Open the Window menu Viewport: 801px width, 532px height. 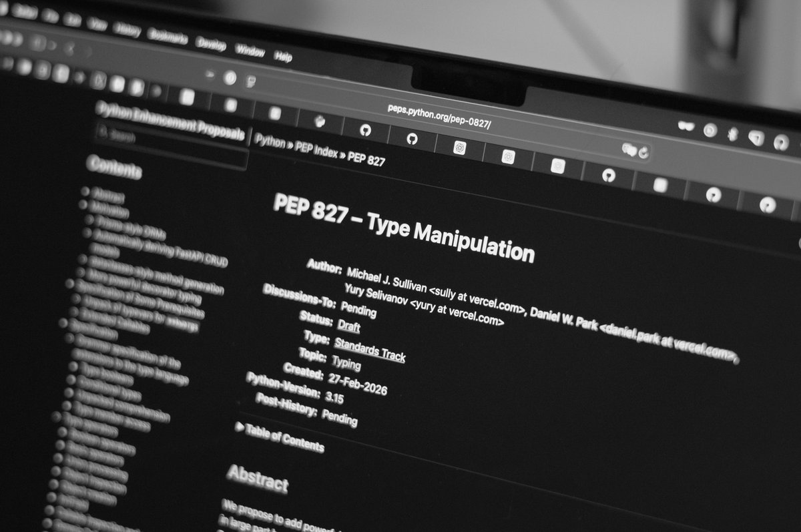click(251, 48)
